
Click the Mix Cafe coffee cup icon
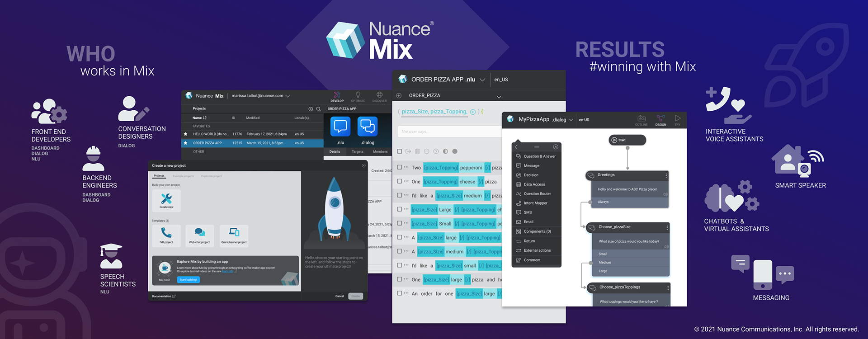[x=165, y=268]
